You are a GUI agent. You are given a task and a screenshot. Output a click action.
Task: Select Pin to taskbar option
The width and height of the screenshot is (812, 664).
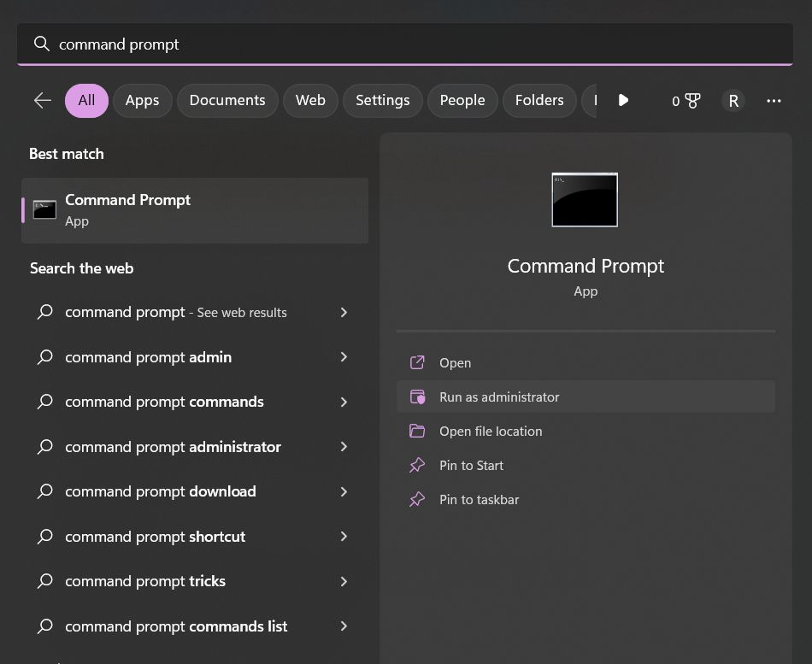(479, 500)
